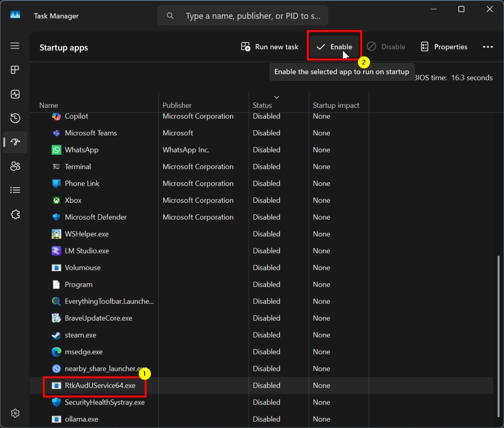Click WhatsApp Inc. publisher cell
The height and width of the screenshot is (428, 504).
click(186, 150)
